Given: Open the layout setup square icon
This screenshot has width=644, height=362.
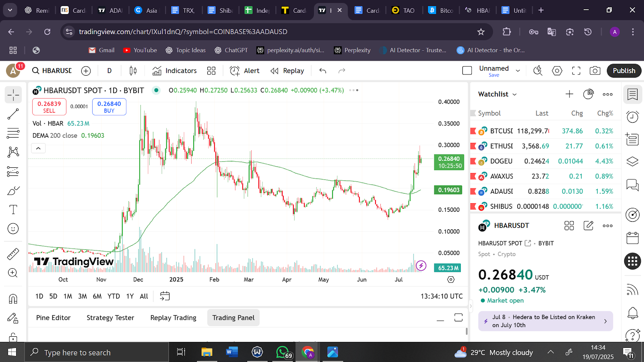Looking at the screenshot, I should click(467, 71).
